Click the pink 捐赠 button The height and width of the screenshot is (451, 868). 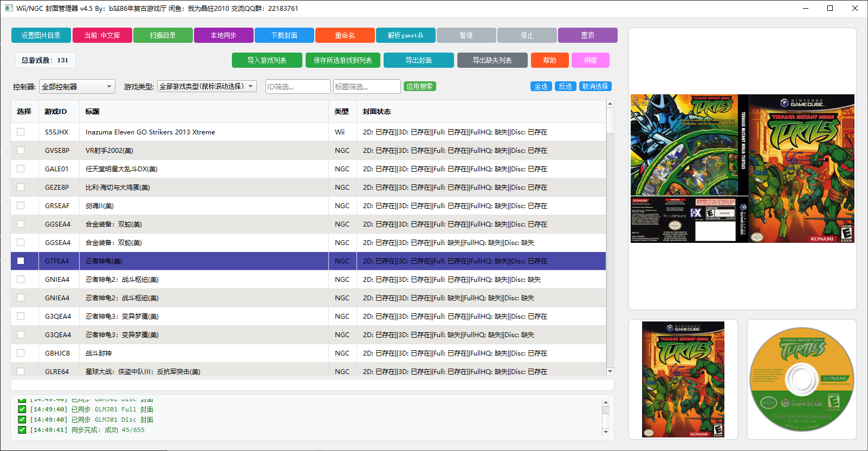point(591,60)
